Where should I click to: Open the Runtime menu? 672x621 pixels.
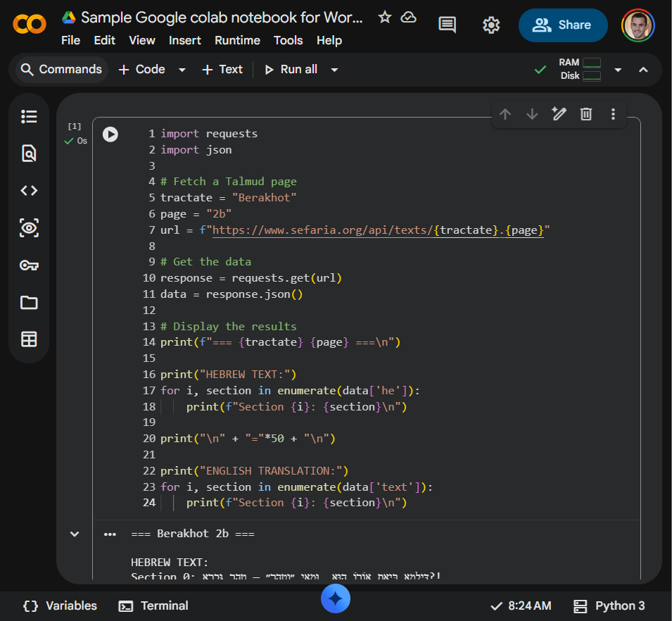237,40
